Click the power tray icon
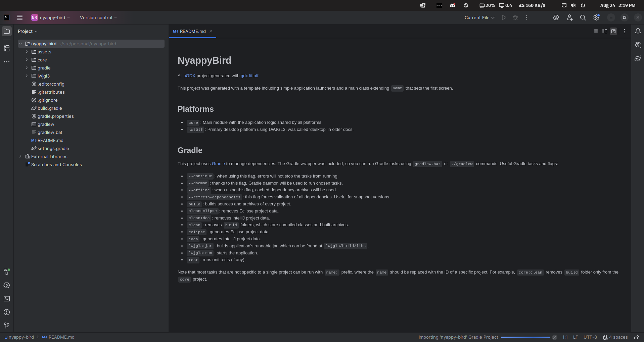The height and width of the screenshot is (342, 644). tap(583, 5)
